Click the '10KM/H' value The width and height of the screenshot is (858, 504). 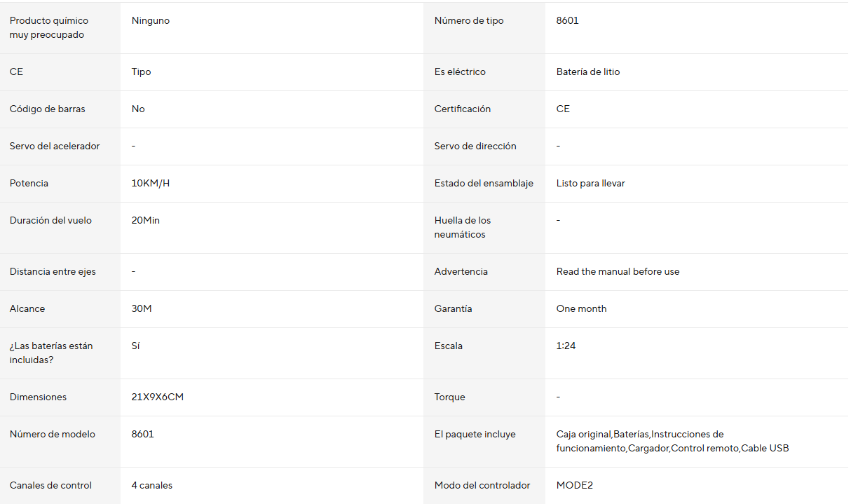tap(150, 184)
